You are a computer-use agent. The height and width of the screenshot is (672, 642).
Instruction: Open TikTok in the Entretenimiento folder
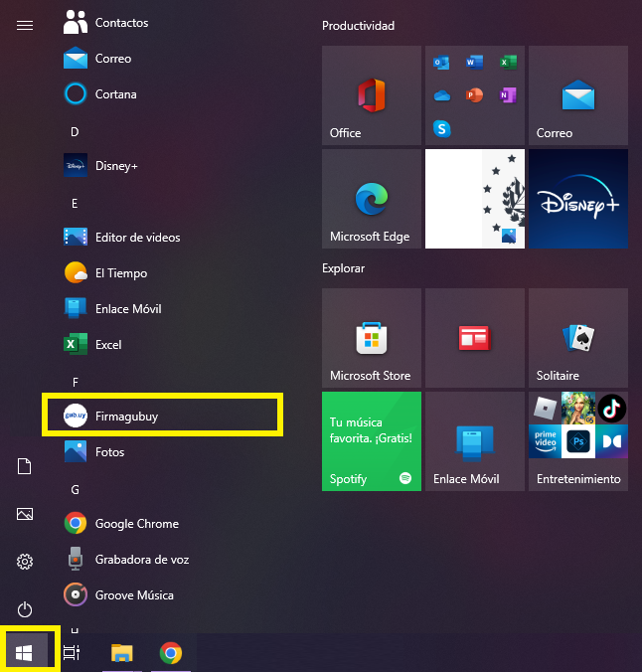point(611,408)
